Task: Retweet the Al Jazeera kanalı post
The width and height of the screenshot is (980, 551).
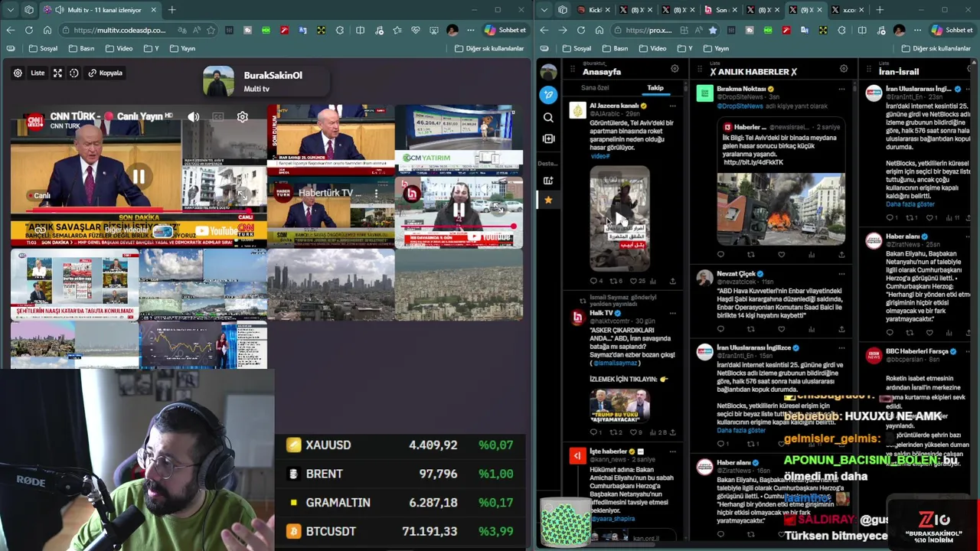Action: [x=614, y=281]
